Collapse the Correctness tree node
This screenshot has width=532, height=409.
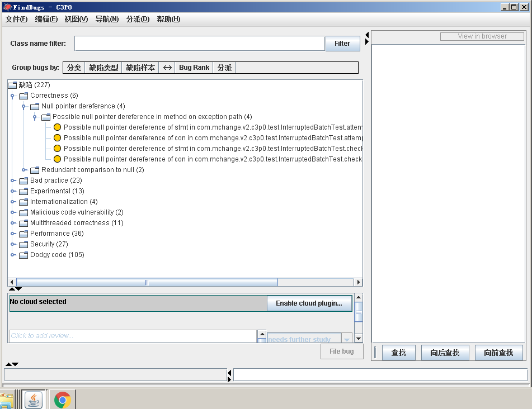[x=12, y=96]
